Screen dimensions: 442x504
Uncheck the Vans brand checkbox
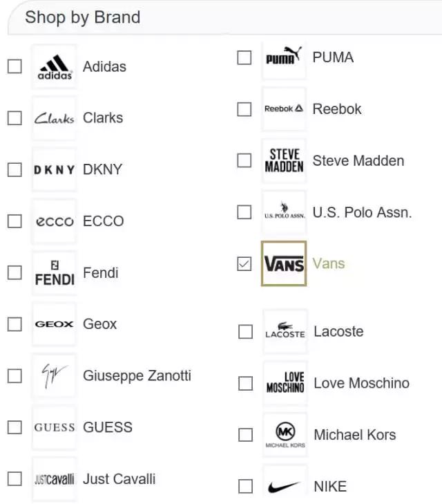(x=244, y=264)
